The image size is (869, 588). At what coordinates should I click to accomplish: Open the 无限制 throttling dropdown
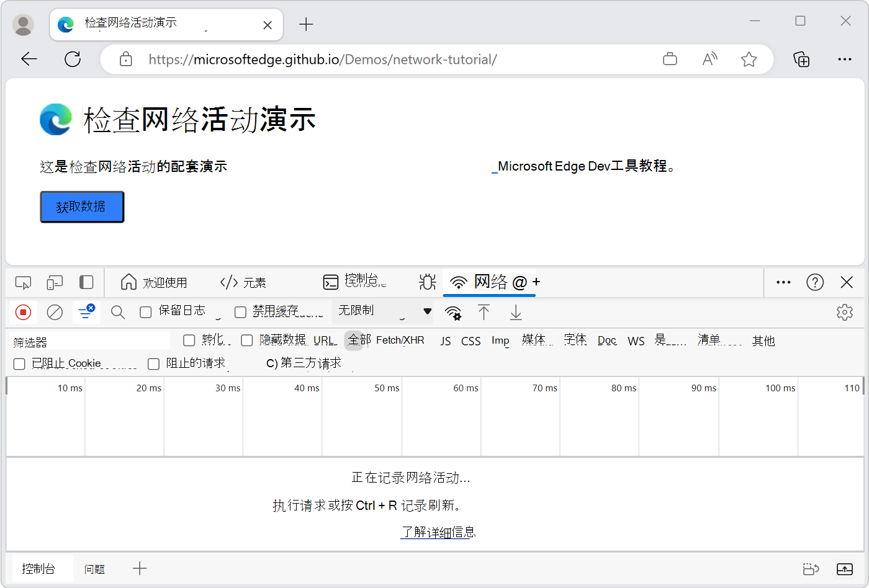[x=382, y=312]
